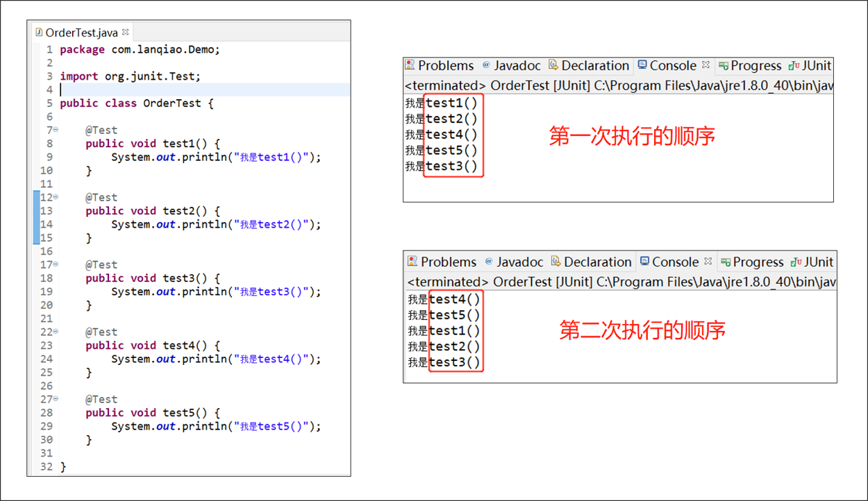Click first output 我是test4() in lower console
The height and width of the screenshot is (501, 868).
(444, 300)
